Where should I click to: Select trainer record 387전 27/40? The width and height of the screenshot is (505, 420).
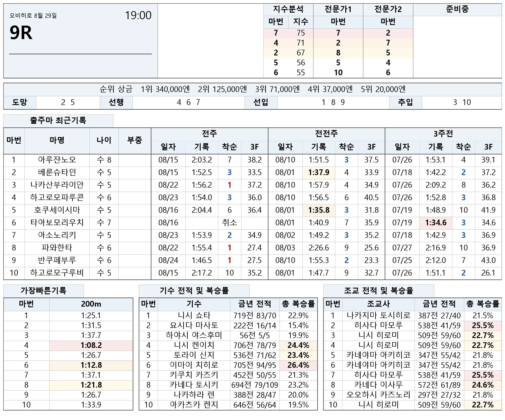click(x=439, y=316)
